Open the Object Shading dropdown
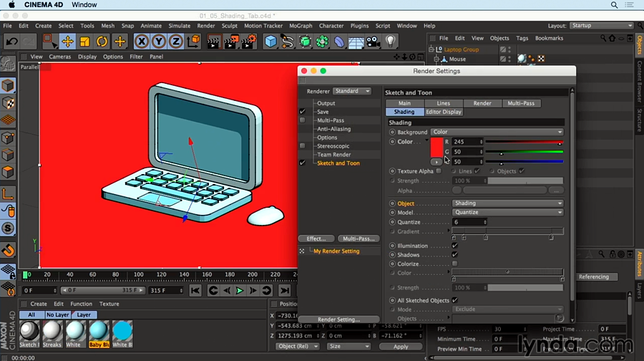Viewport: 644px width, 361px height. click(507, 203)
